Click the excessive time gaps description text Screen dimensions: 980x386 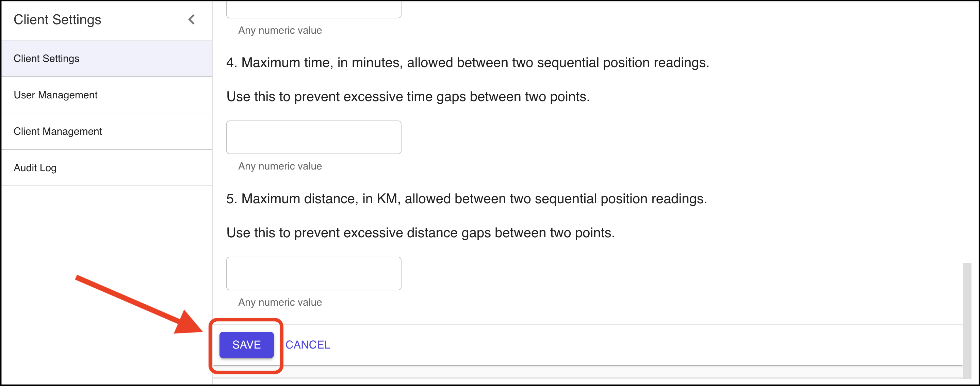pyautogui.click(x=408, y=97)
